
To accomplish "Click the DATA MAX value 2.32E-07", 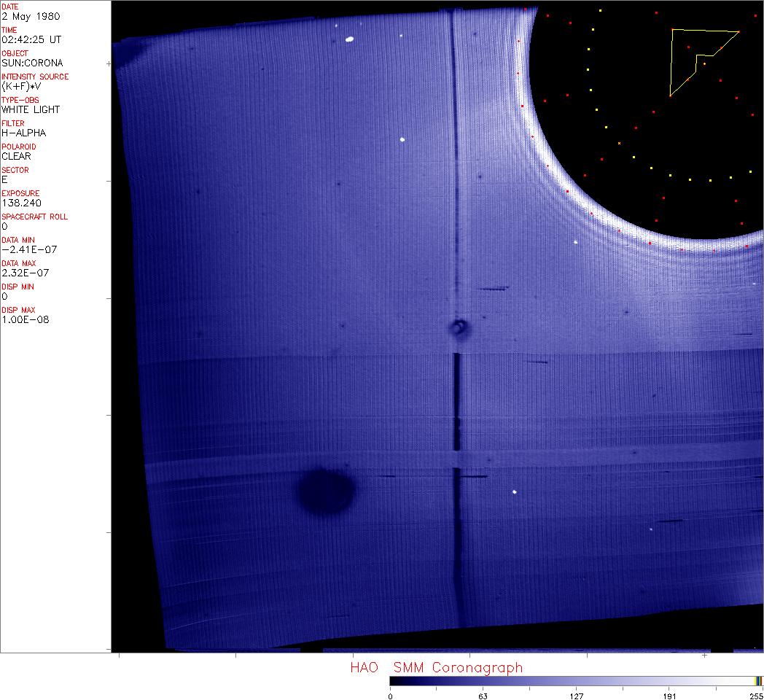I will [26, 273].
